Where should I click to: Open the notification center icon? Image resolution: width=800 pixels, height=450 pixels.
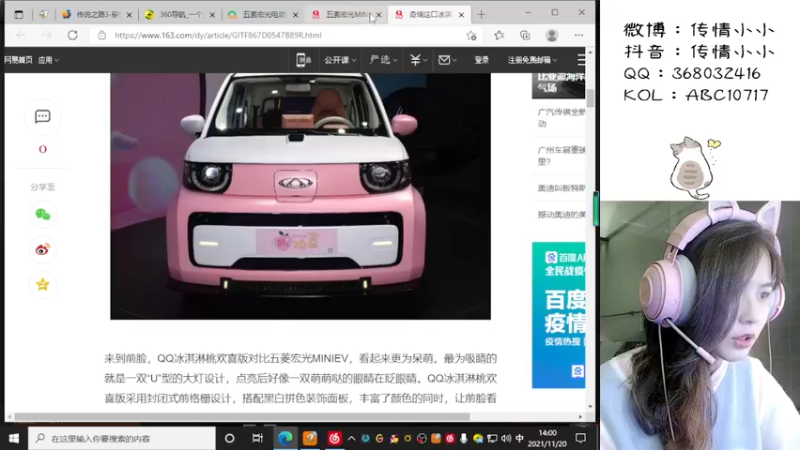pos(581,438)
